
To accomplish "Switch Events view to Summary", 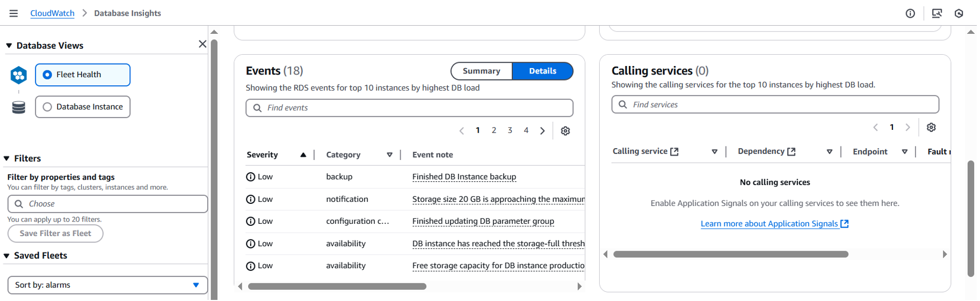I will (x=481, y=71).
